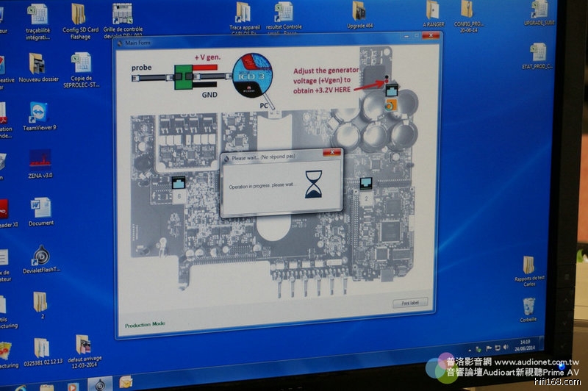This screenshot has height=391, width=588.
Task: Open the DevialetFlashT... desktop shortcut
Action: pyautogui.click(x=41, y=256)
